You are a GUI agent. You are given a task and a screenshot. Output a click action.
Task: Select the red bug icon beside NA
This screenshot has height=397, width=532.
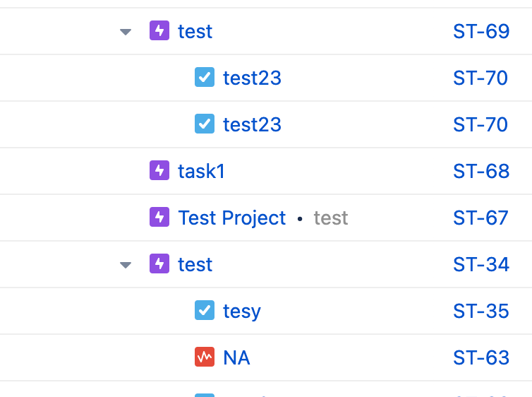coord(205,357)
